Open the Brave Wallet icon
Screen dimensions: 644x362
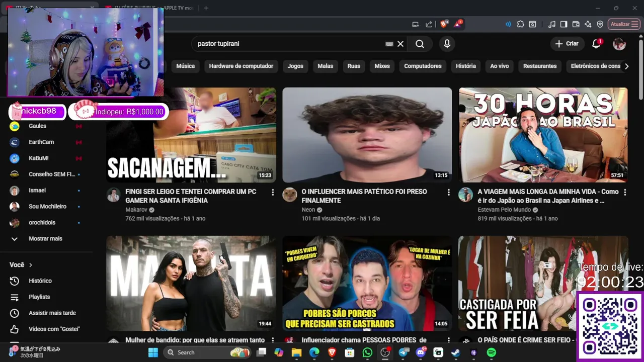pyautogui.click(x=576, y=24)
